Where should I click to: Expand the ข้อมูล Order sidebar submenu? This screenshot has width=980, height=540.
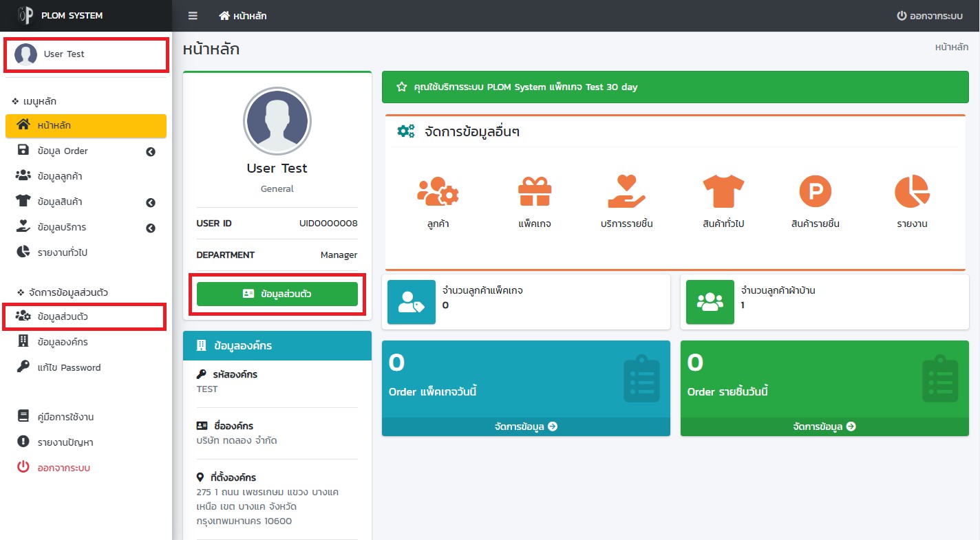click(x=151, y=151)
